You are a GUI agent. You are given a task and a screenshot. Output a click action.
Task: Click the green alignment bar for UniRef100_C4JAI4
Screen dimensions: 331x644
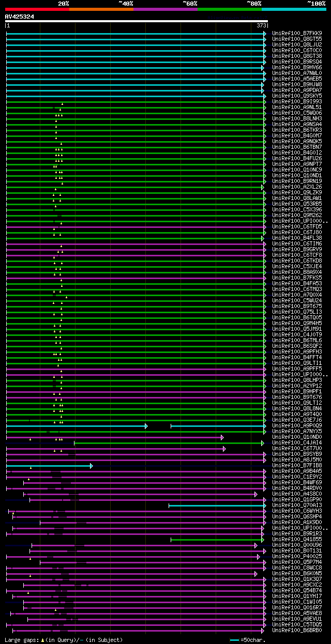169,443
